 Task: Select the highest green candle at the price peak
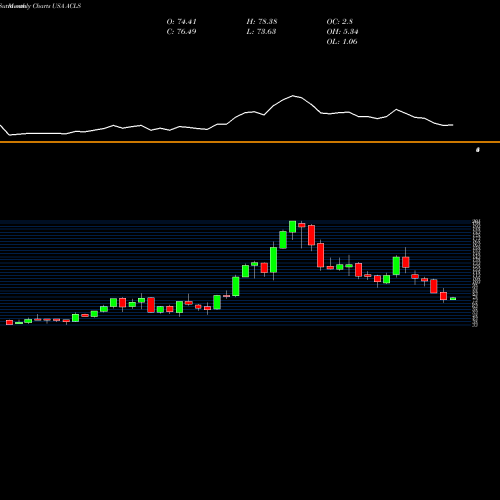click(293, 227)
